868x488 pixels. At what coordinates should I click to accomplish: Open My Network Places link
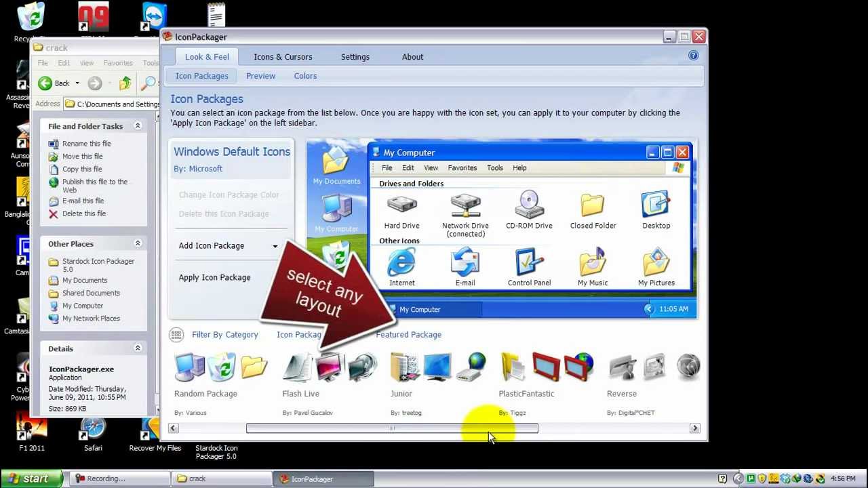pos(91,319)
